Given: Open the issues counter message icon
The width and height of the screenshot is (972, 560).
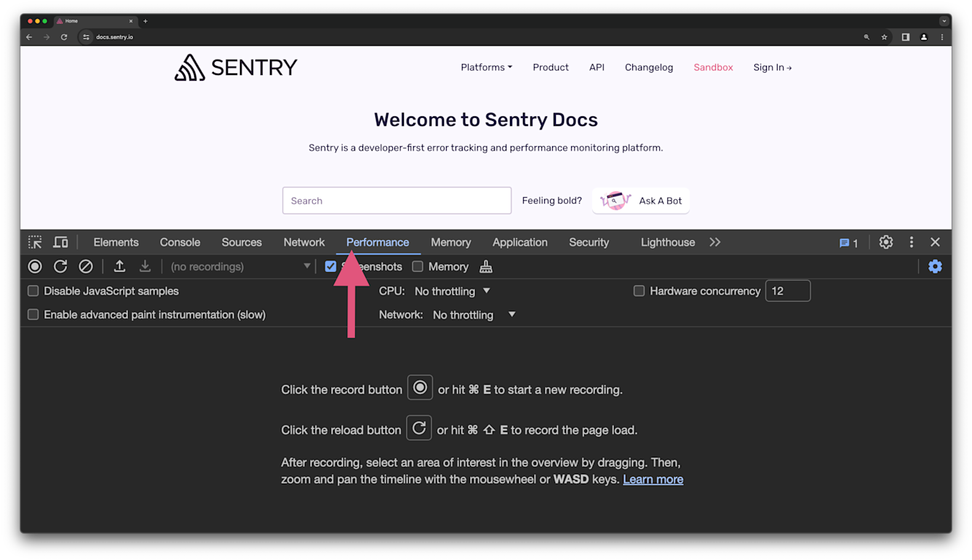Looking at the screenshot, I should (x=848, y=243).
